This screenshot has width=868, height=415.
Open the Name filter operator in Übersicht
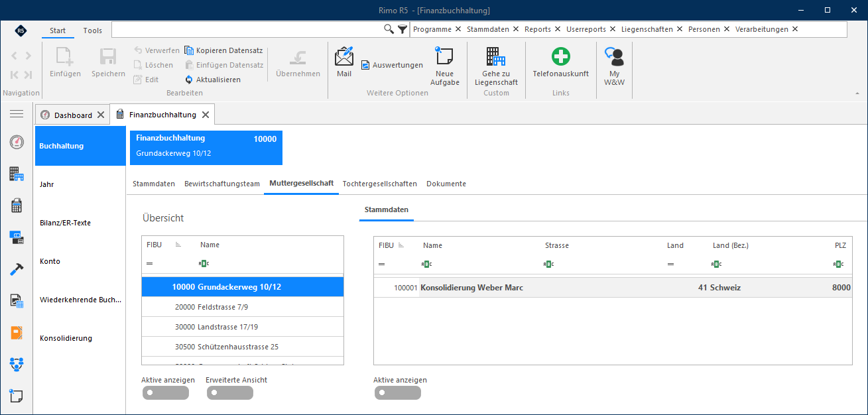[x=204, y=264]
